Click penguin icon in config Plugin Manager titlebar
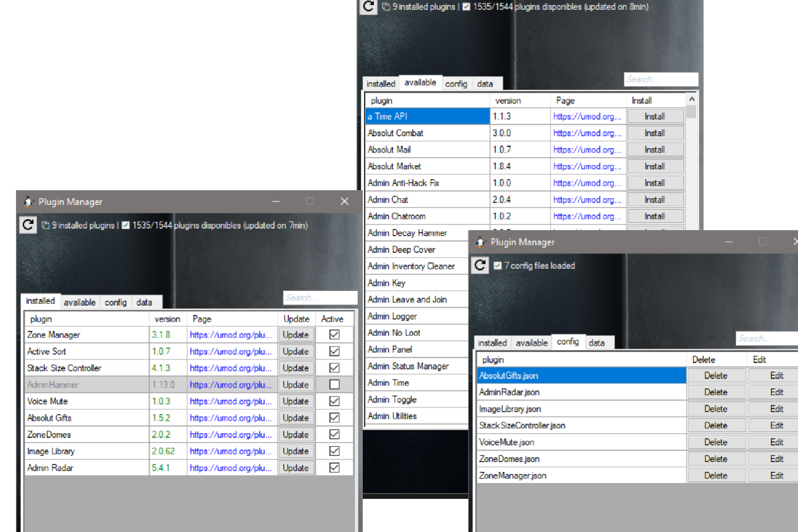Screen dimensions: 798x532 [481, 242]
